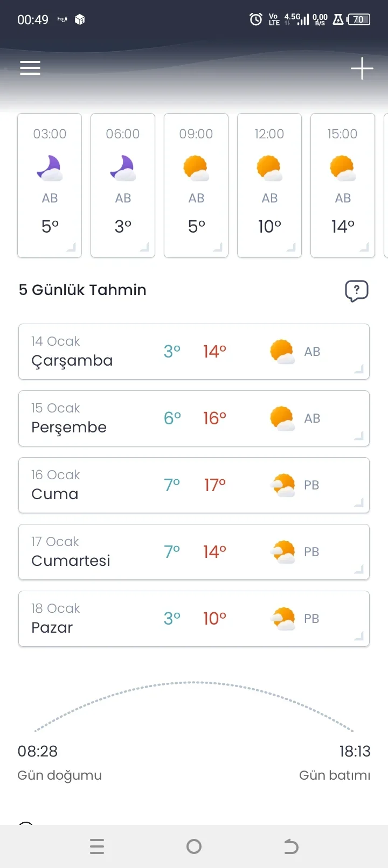Tap the 08:28 Gün doğumu sunrise time

[38, 751]
